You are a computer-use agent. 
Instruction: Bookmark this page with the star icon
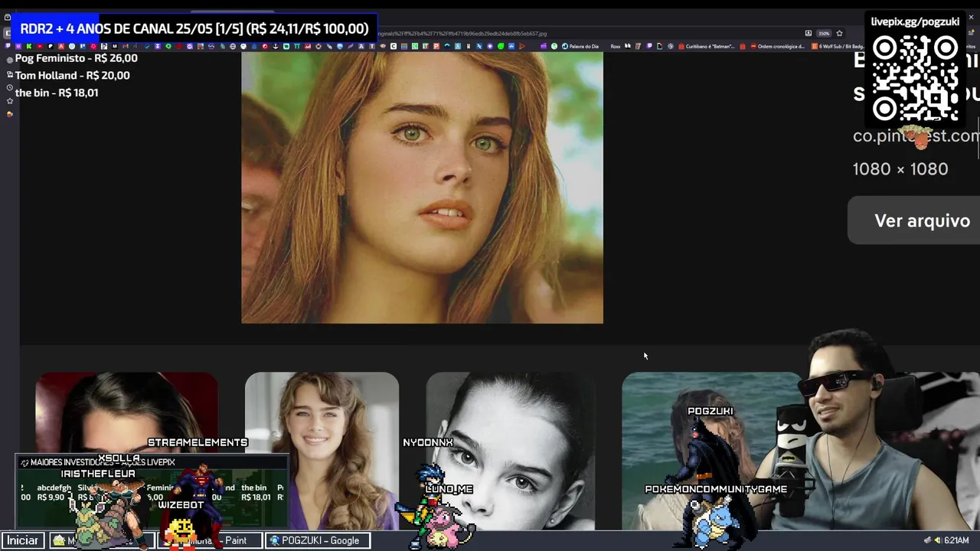coord(839,34)
